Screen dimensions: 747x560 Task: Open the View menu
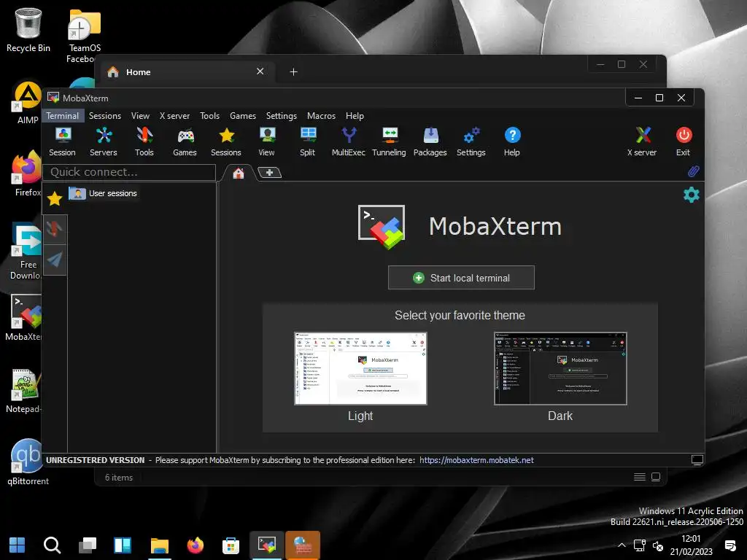pos(140,116)
